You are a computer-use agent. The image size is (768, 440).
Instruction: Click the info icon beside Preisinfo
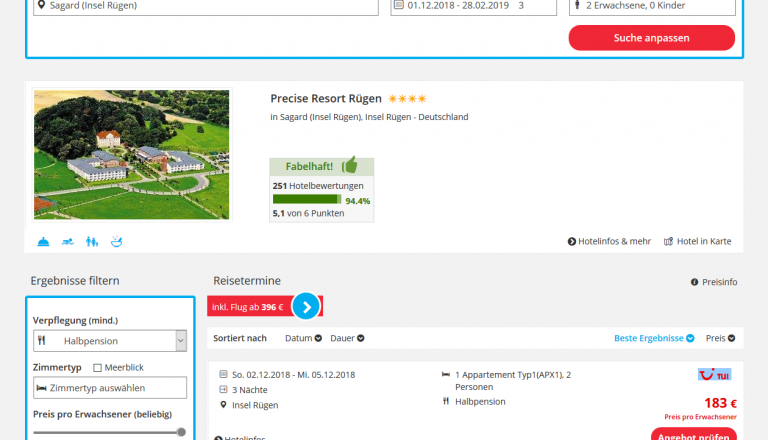[695, 282]
